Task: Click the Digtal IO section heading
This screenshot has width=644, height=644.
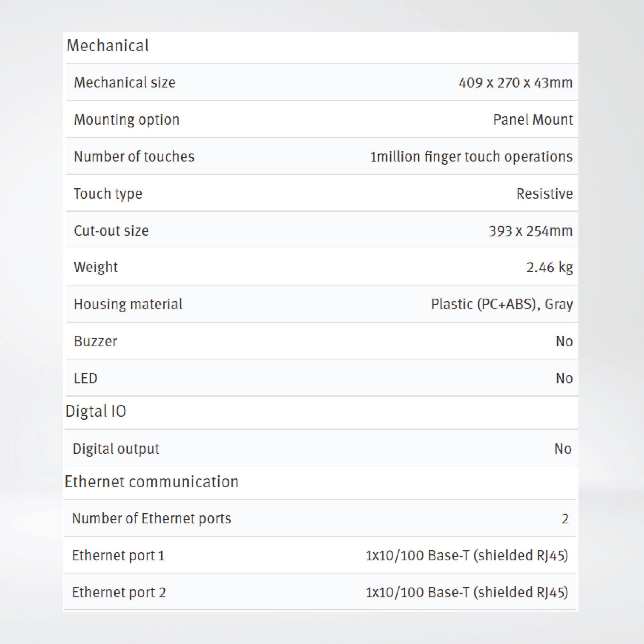Action: (96, 411)
